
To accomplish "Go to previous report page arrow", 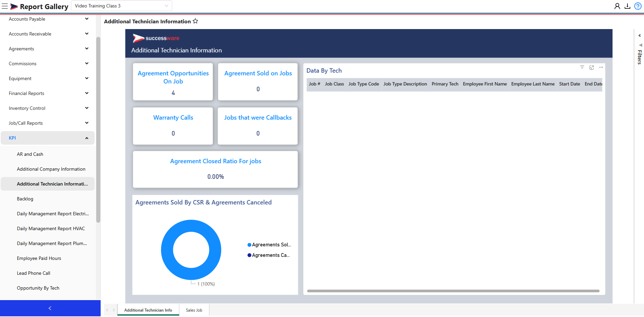I will (107, 310).
